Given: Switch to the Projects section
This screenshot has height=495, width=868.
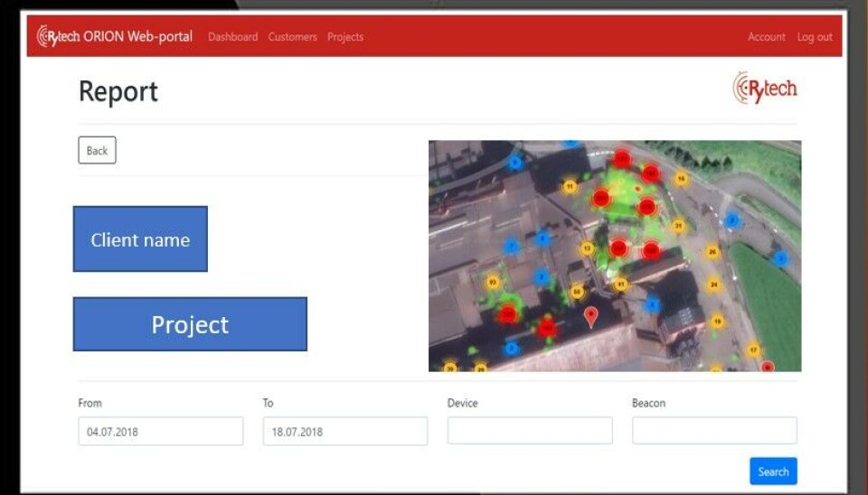Looking at the screenshot, I should (x=345, y=37).
